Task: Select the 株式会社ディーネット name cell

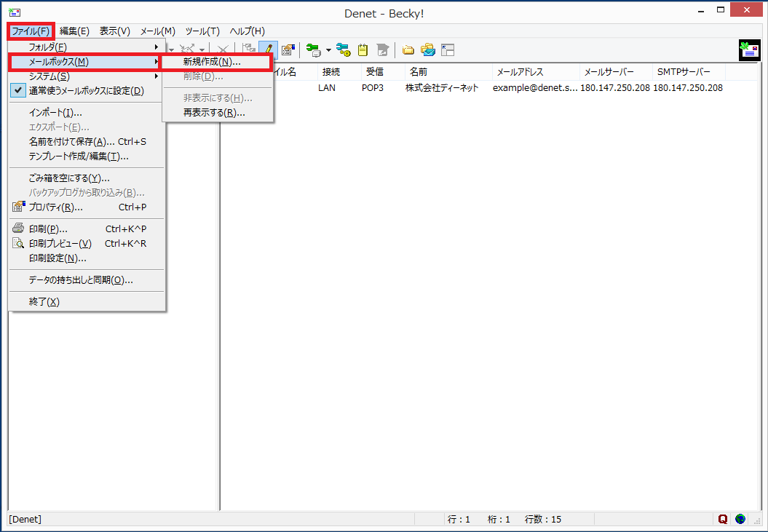Action: point(442,88)
